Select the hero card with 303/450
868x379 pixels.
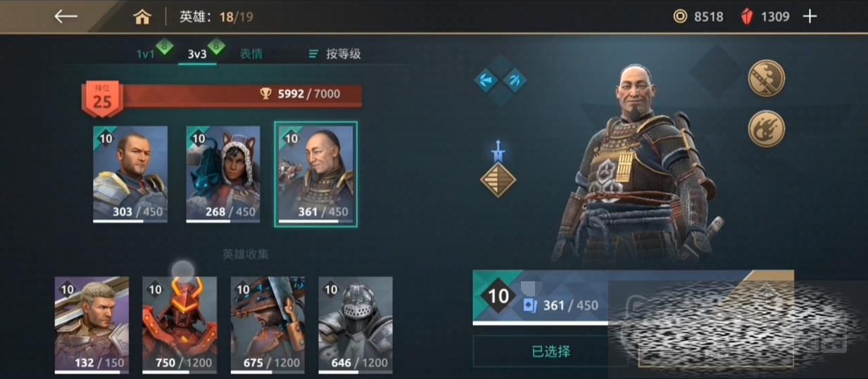(130, 174)
